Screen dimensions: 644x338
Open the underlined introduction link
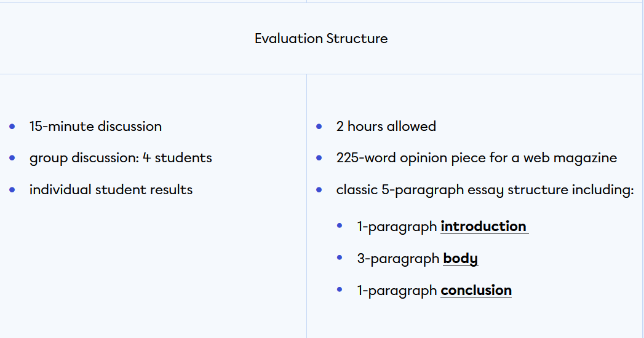483,226
